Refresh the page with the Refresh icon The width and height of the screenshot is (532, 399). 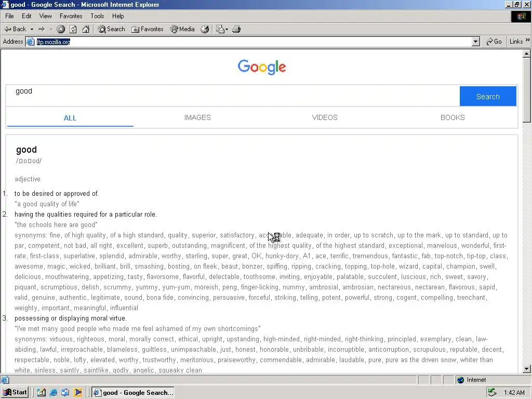[x=73, y=29]
